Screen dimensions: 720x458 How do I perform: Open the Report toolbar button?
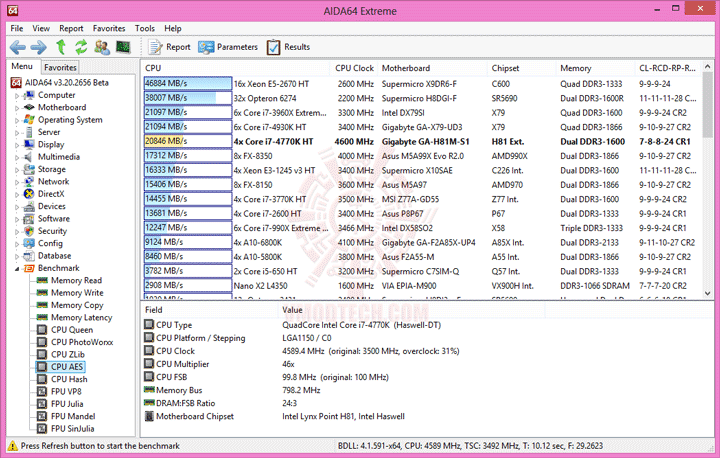169,47
